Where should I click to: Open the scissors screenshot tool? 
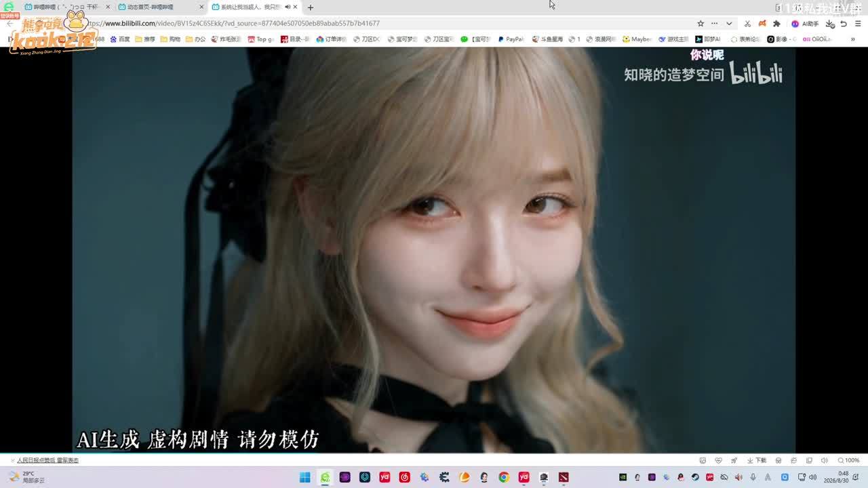tap(747, 23)
